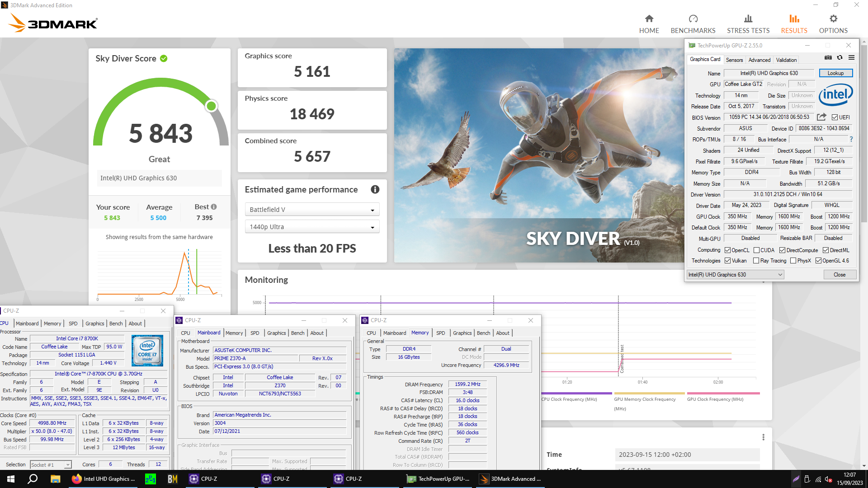Go to the Benchmarks section

point(693,24)
